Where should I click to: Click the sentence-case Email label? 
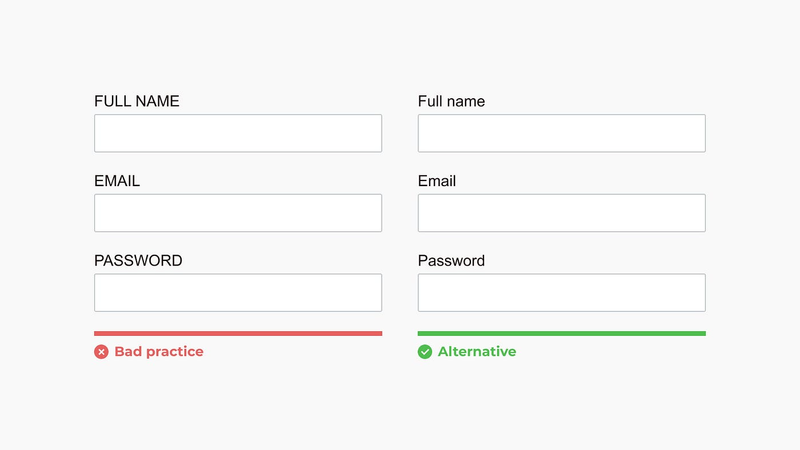(437, 181)
